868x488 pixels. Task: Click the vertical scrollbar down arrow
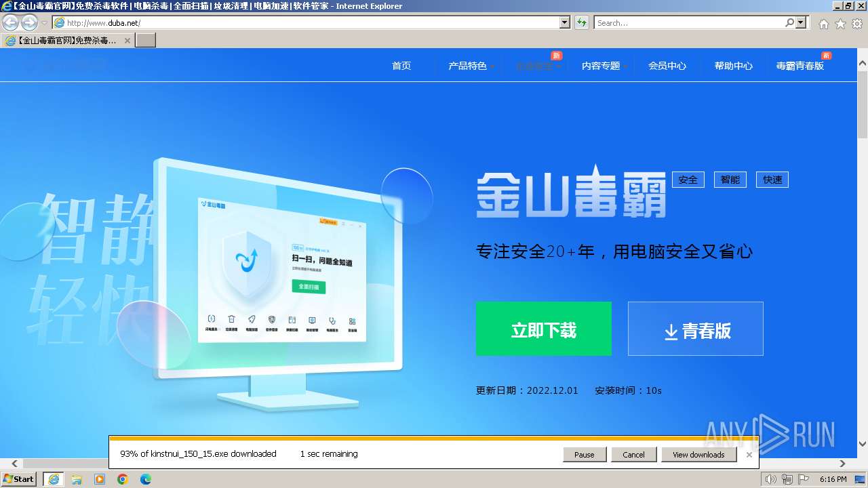[863, 445]
